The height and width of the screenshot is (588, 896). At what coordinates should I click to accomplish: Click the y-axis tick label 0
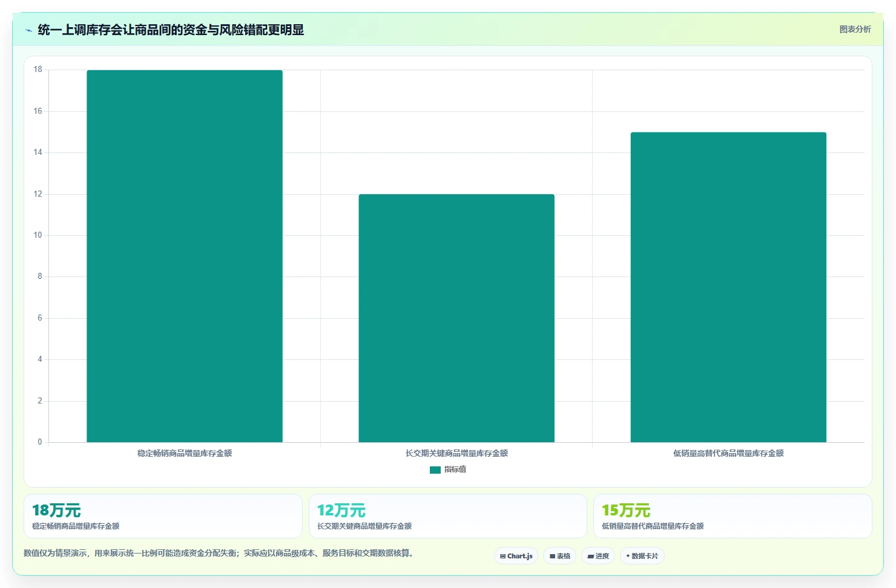[x=40, y=442]
